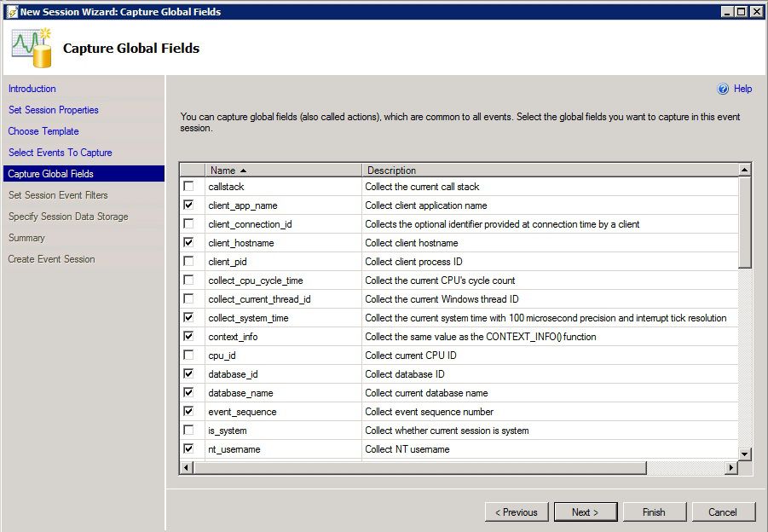Clear the database_name checkbox
Image resolution: width=768 pixels, height=532 pixels.
click(188, 392)
